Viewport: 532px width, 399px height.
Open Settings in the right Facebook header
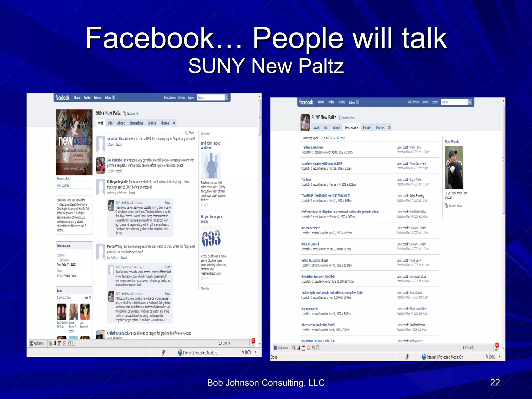425,102
